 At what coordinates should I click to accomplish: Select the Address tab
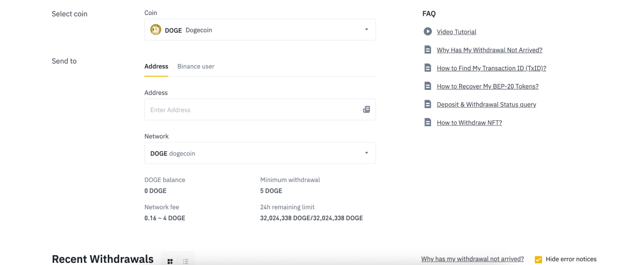point(156,66)
